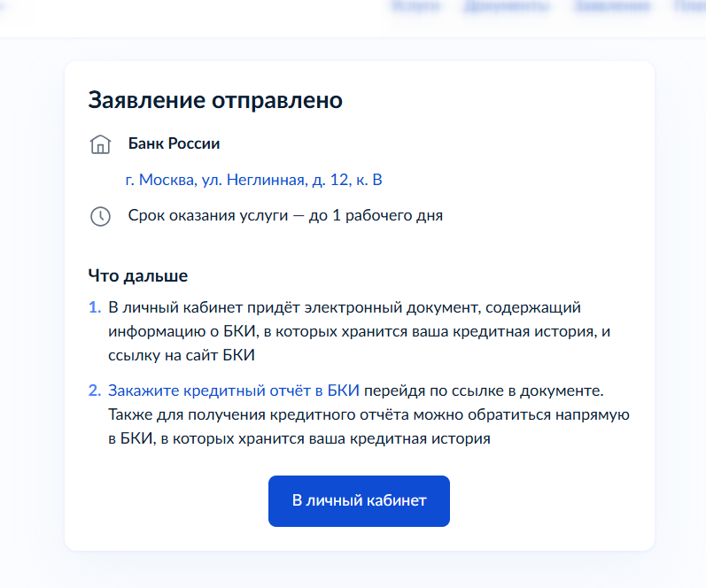Click the Банк России organization name
The width and height of the screenshot is (706, 588).
pos(174,143)
